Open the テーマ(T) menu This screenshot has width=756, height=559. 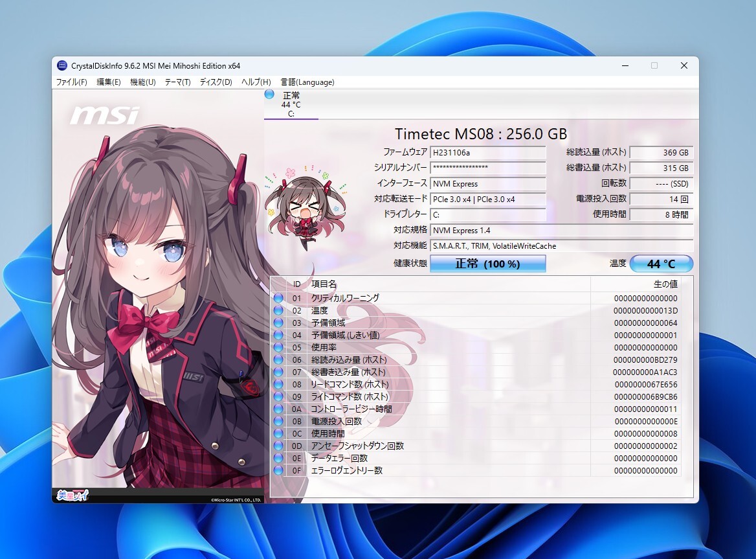[177, 82]
